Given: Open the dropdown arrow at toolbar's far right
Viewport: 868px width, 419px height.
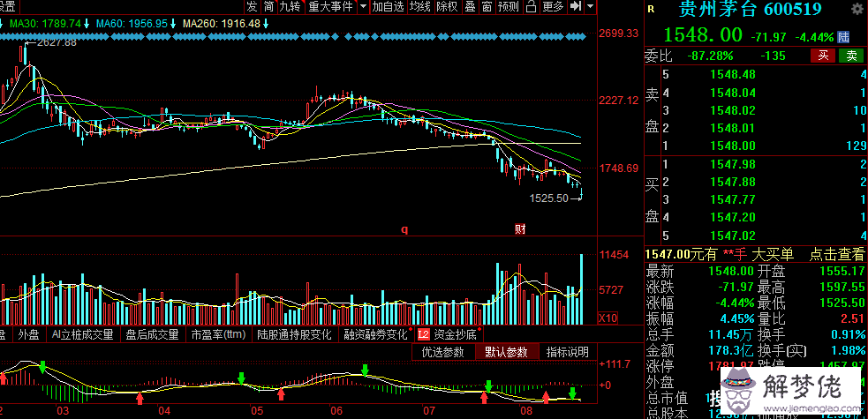Looking at the screenshot, I should [590, 7].
